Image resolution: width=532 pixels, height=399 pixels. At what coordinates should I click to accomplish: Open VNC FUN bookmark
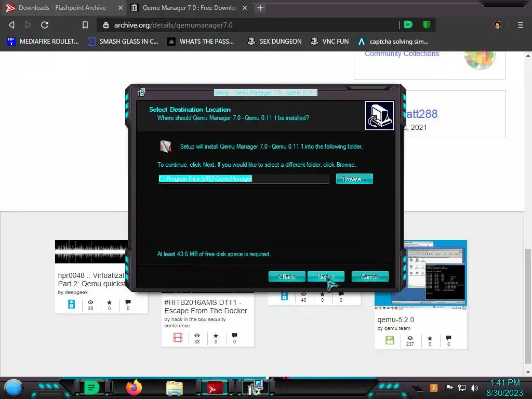pyautogui.click(x=330, y=42)
